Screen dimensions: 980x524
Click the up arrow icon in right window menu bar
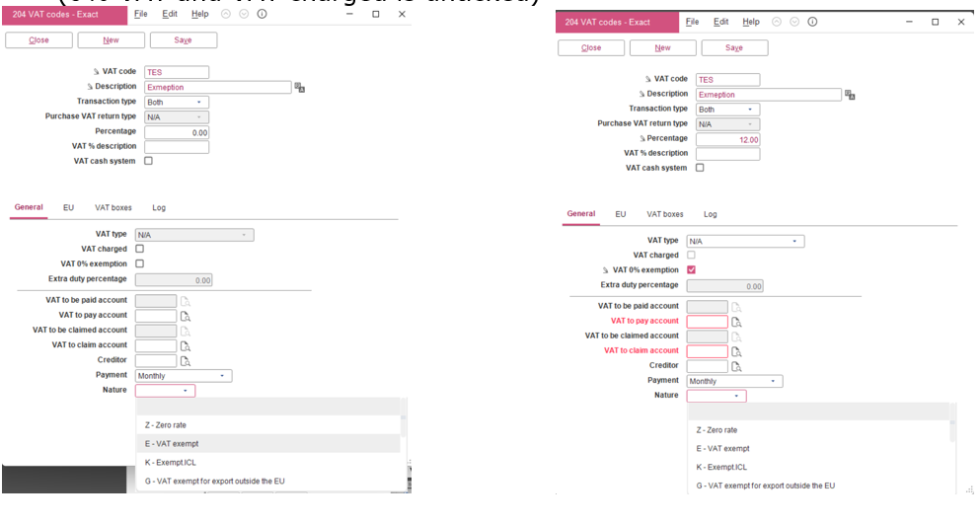777,22
